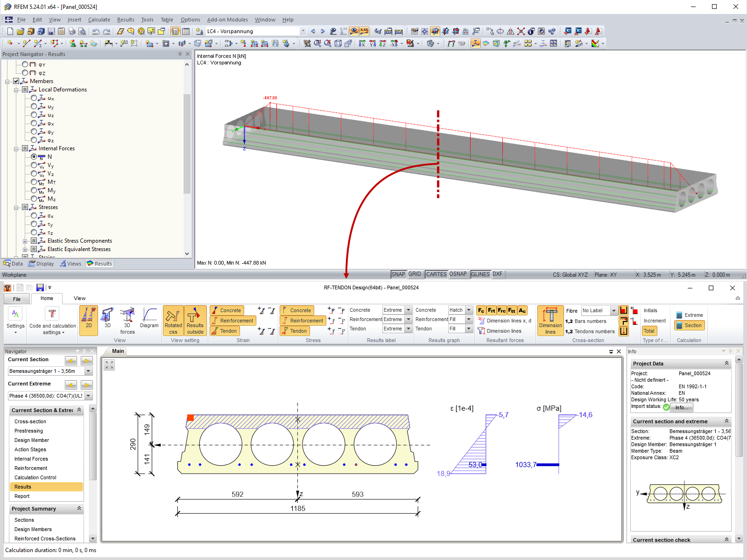This screenshot has width=747, height=560.
Task: Go to previous load case arrow
Action: coord(313,31)
